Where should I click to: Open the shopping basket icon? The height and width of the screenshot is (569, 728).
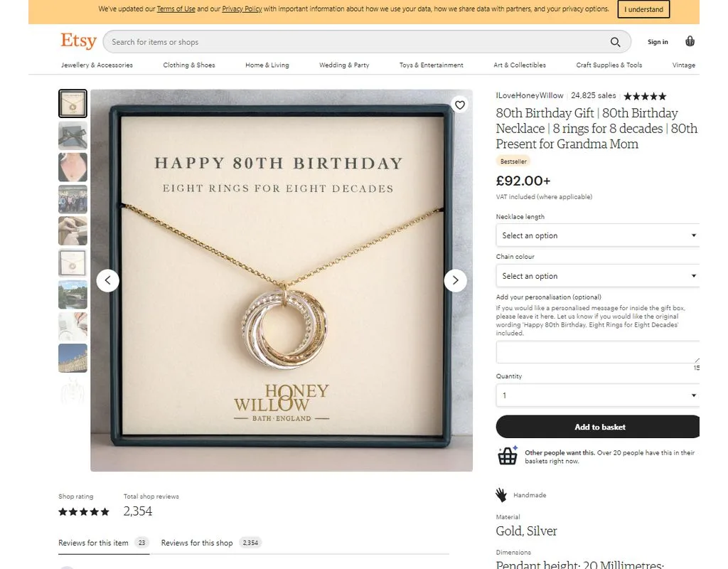pyautogui.click(x=690, y=42)
